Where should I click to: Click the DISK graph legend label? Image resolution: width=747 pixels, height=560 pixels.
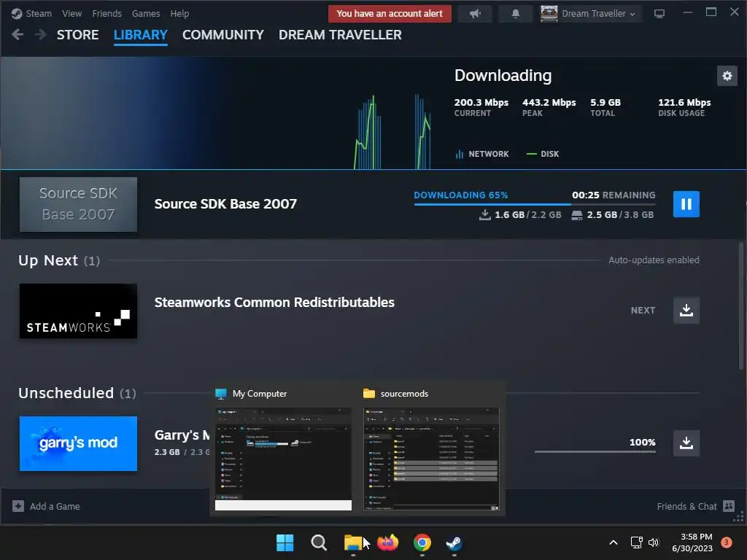point(549,154)
